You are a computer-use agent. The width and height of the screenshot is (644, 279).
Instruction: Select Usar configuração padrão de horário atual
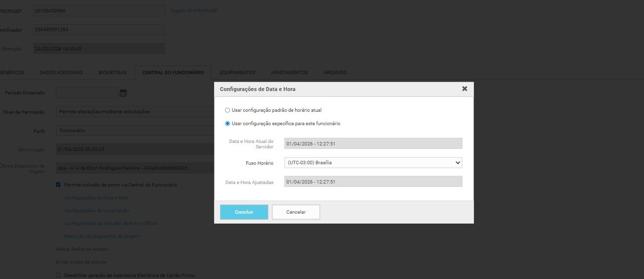click(x=227, y=110)
